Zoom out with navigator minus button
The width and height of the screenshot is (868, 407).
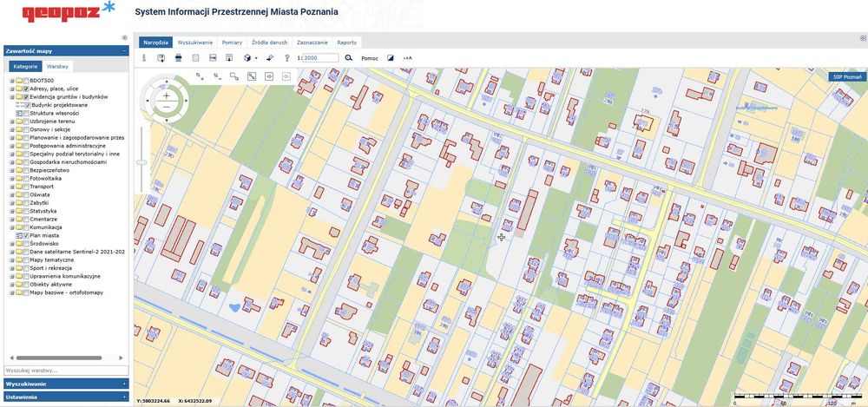coord(166,107)
